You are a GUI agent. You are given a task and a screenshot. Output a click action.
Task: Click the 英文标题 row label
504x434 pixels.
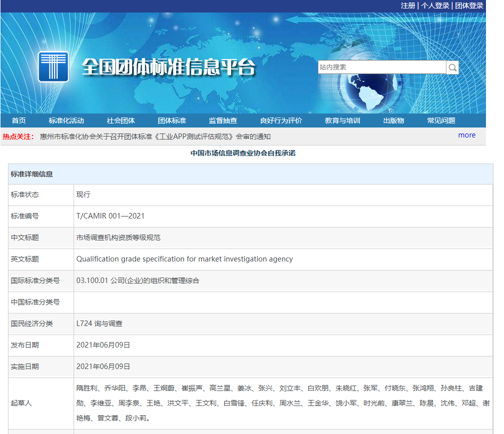click(x=25, y=259)
